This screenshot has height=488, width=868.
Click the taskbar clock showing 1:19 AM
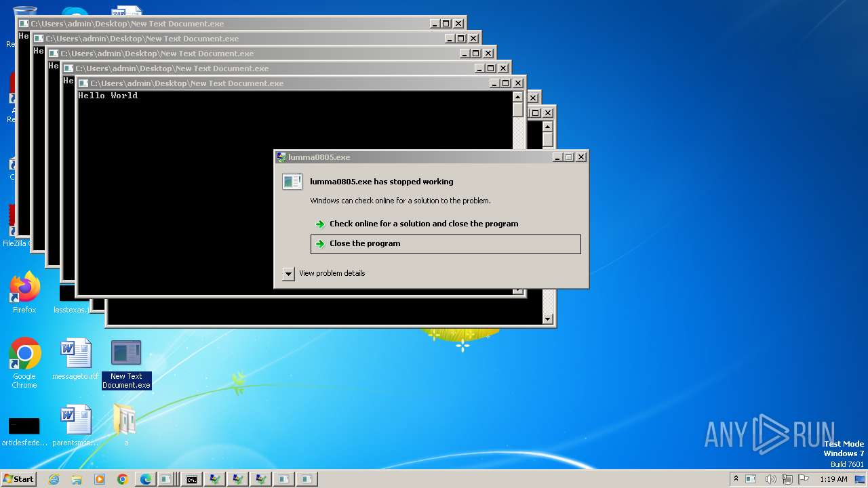tap(833, 479)
